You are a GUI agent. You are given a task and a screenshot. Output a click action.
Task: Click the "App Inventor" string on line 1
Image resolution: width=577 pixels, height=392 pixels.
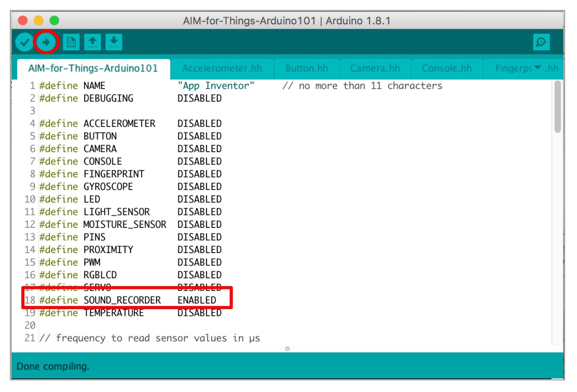(x=216, y=86)
